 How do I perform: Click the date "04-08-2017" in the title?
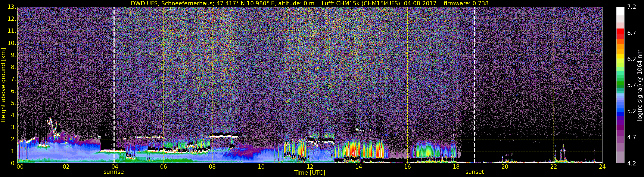[x=420, y=3]
